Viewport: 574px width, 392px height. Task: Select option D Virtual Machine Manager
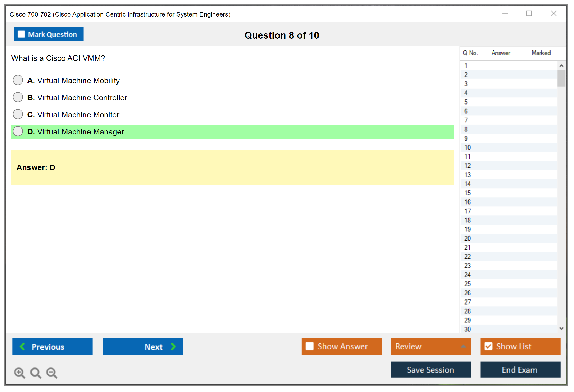point(18,131)
